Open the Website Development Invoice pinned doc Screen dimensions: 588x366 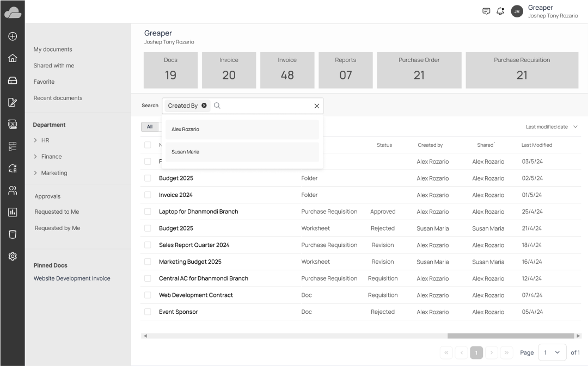click(72, 278)
